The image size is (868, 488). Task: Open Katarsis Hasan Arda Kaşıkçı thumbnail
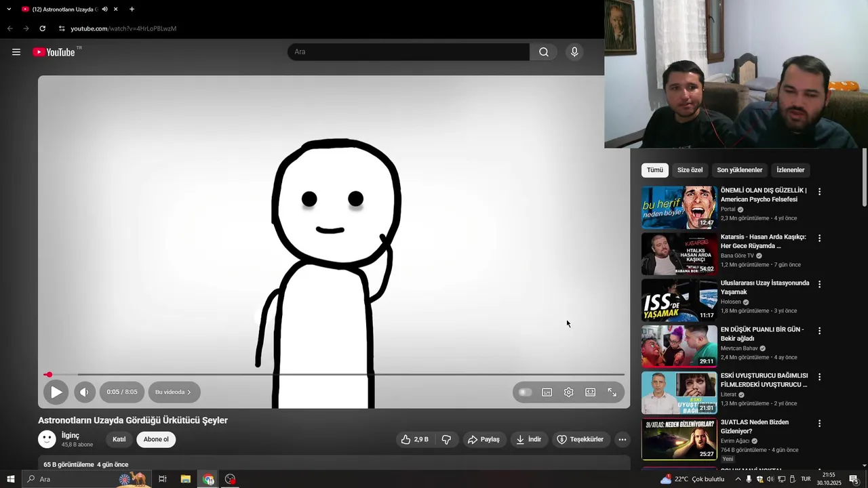coord(679,253)
